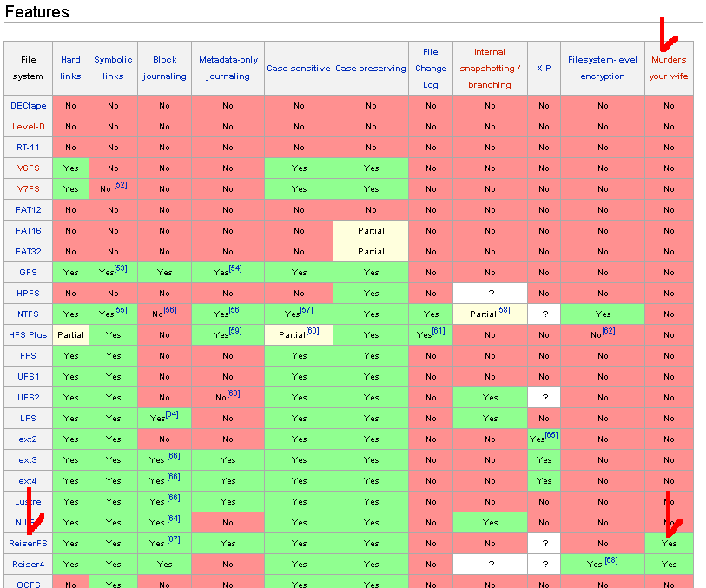Click footnote 68 in Reiser4 row
Image resolution: width=706 pixels, height=588 pixels.
click(x=610, y=560)
